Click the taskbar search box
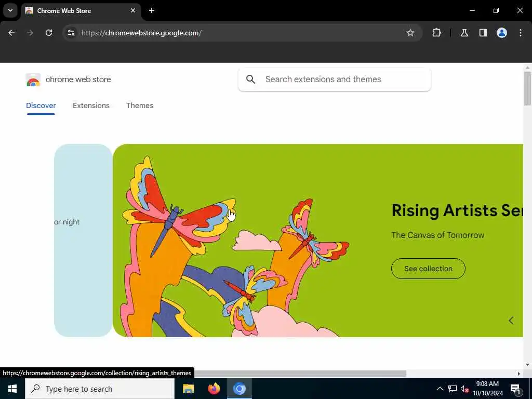532x399 pixels. pyautogui.click(x=100, y=389)
